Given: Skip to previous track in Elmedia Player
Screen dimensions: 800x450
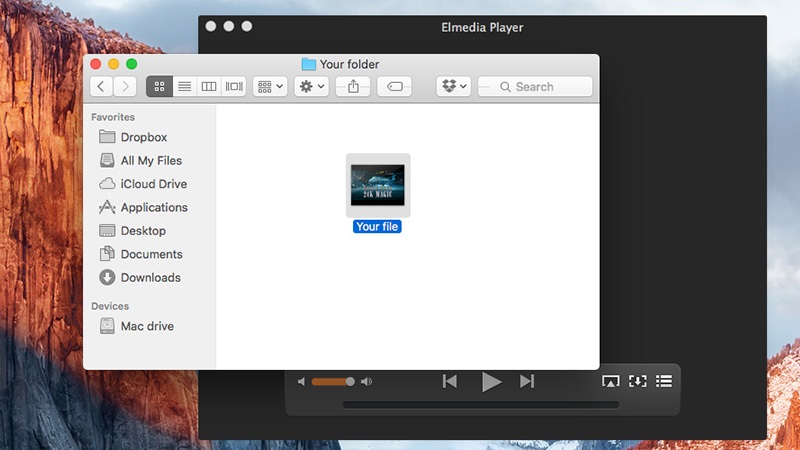Looking at the screenshot, I should [449, 381].
